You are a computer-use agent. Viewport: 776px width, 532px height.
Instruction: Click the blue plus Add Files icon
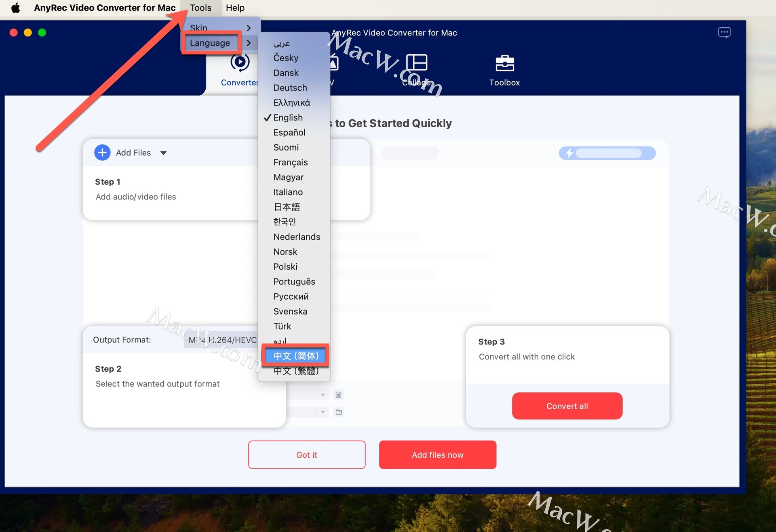(x=102, y=153)
